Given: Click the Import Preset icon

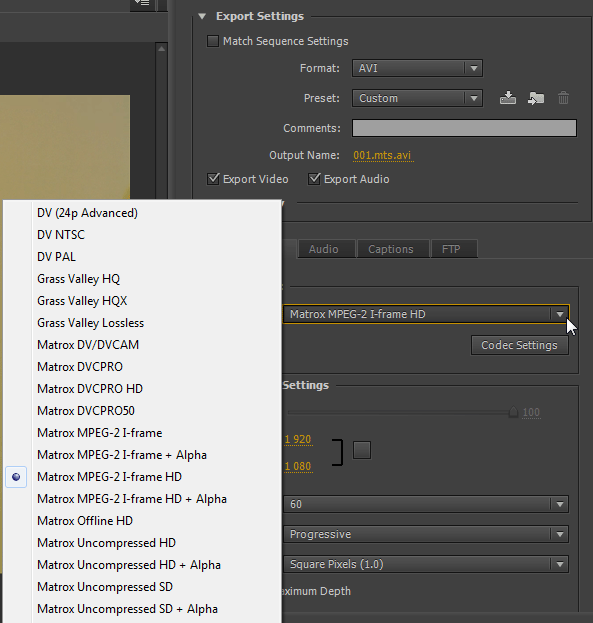Looking at the screenshot, I should point(536,98).
